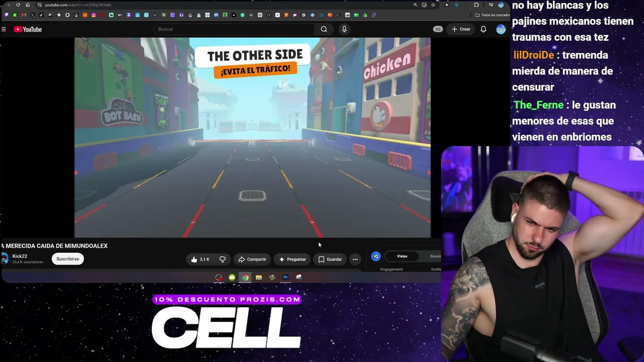Open File Explorer from the taskbar
This screenshot has height=362, width=644.
(x=259, y=278)
